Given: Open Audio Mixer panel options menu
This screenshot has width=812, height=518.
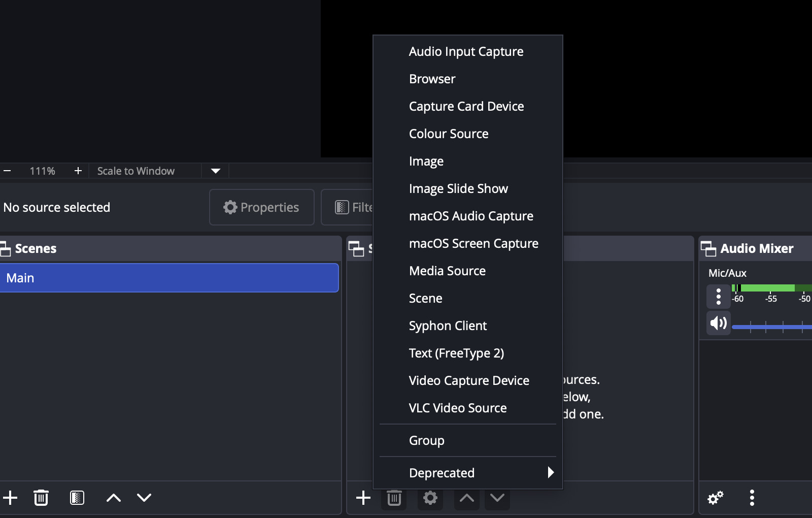Looking at the screenshot, I should pos(752,498).
